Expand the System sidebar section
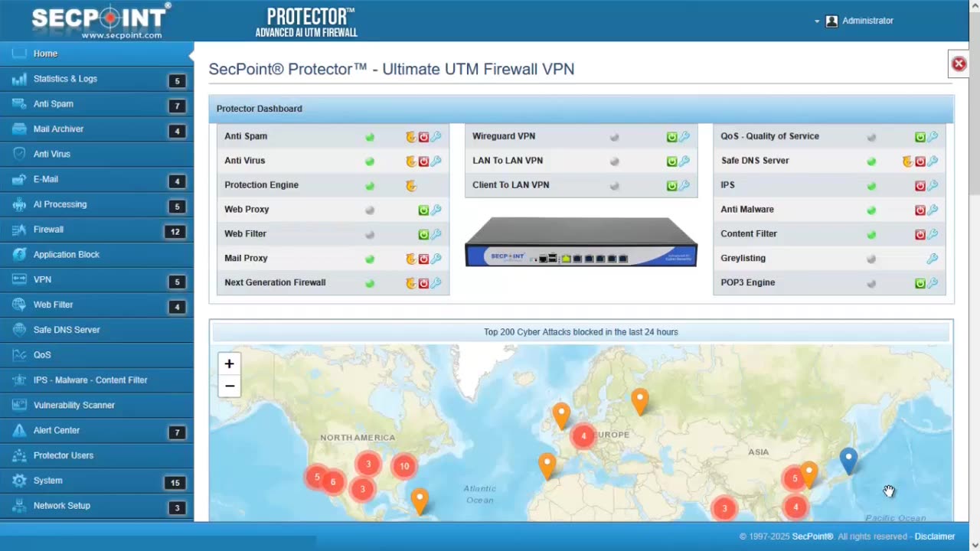Viewport: 980px width, 551px height. (x=96, y=481)
